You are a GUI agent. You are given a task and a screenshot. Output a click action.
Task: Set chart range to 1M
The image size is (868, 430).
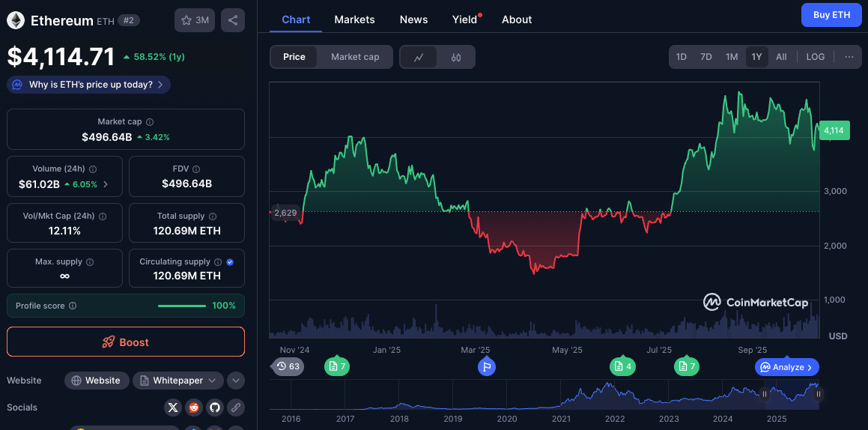tap(732, 57)
